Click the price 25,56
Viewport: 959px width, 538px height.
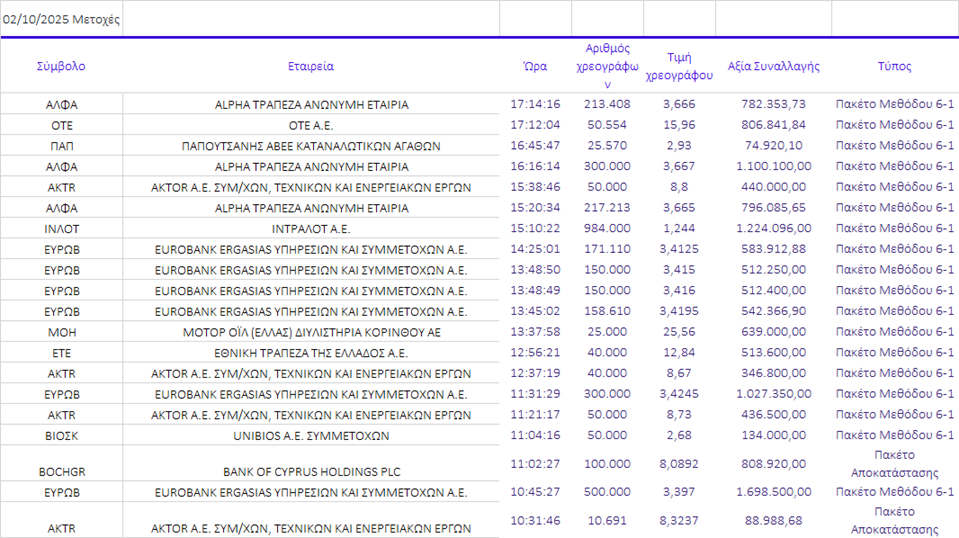click(x=679, y=332)
